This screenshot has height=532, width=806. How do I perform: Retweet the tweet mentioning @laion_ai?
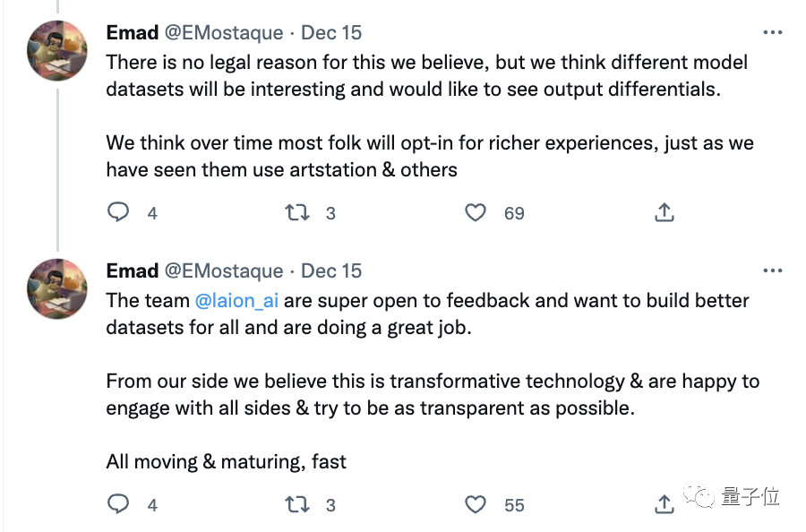coord(296,505)
